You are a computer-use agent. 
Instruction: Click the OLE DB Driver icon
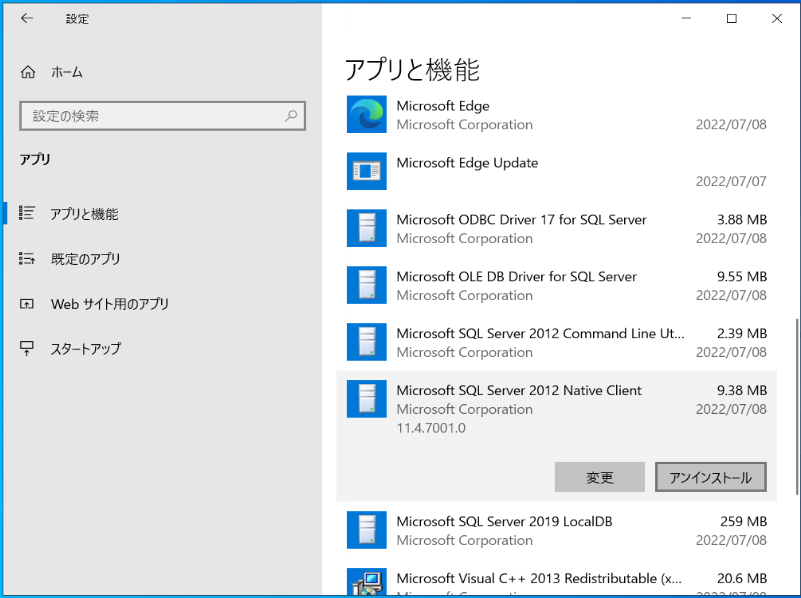[x=366, y=285]
